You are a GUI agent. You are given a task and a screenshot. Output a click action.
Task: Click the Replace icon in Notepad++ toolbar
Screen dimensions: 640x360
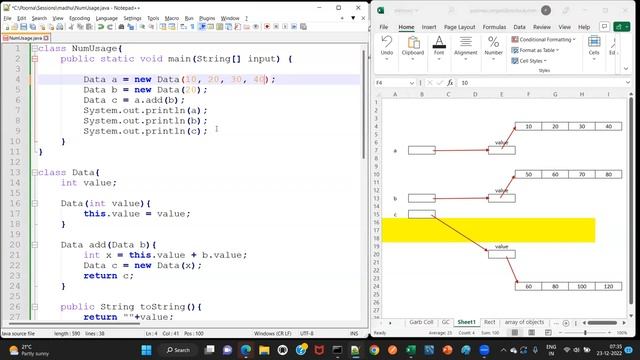pyautogui.click(x=131, y=27)
